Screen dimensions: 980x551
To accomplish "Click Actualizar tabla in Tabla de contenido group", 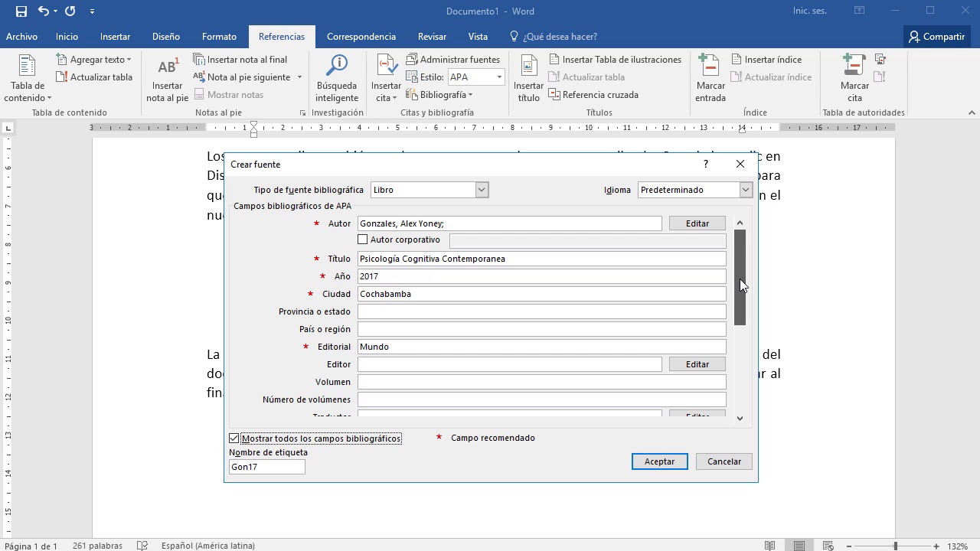I will 94,77.
